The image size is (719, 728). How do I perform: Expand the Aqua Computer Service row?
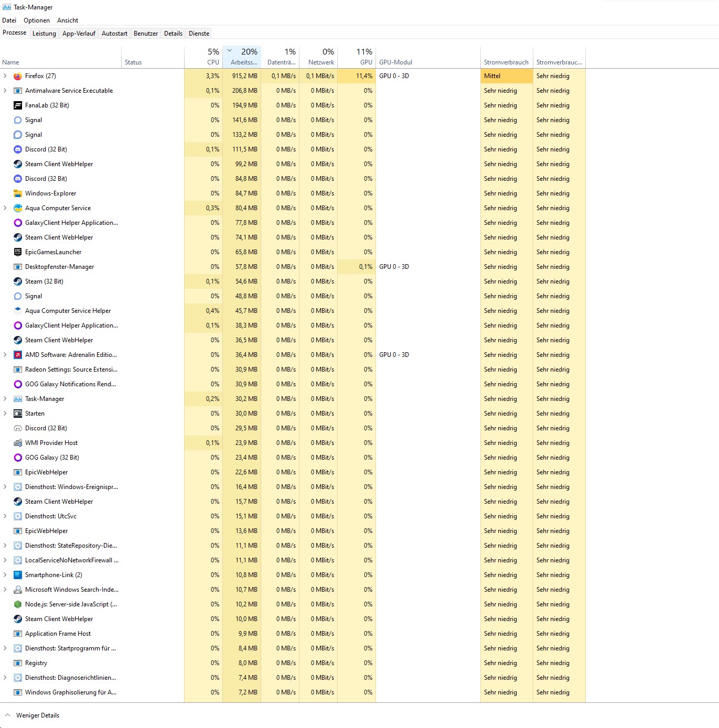tap(5, 208)
